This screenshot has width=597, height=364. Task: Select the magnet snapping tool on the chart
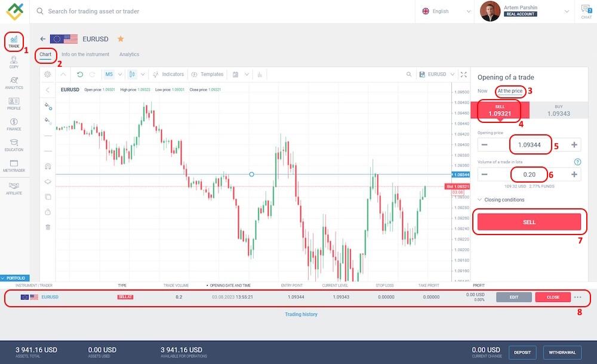point(48,166)
